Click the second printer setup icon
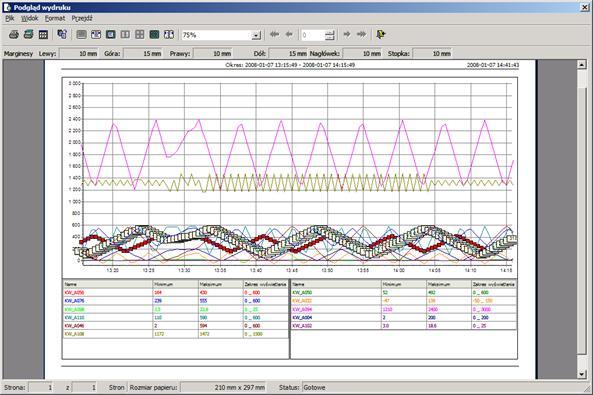The image size is (593, 395). (x=28, y=35)
